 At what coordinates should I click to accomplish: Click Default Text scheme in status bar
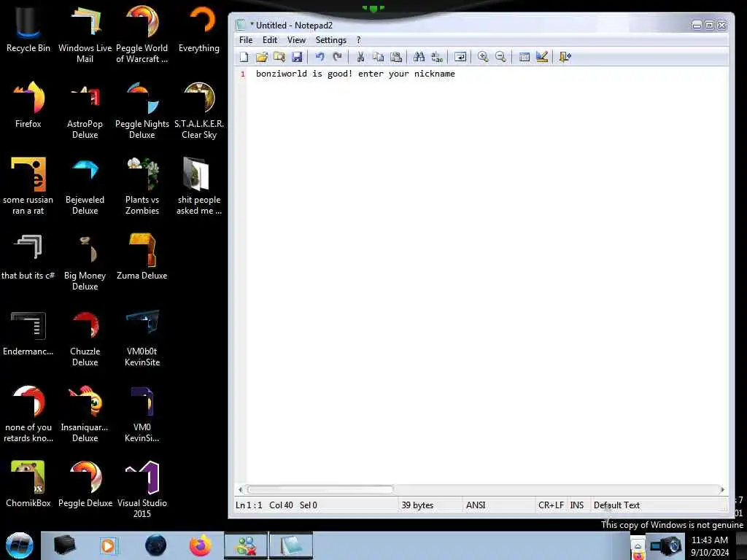pyautogui.click(x=616, y=505)
